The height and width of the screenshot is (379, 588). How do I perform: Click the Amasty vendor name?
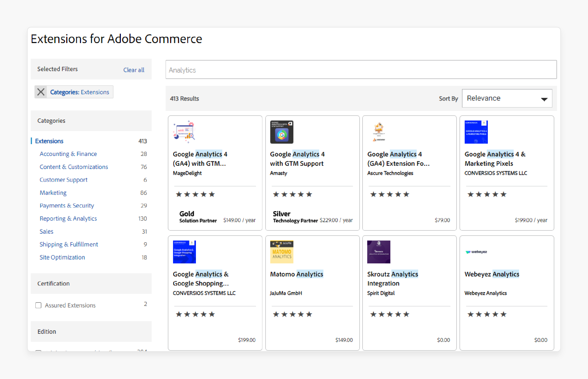coord(278,173)
